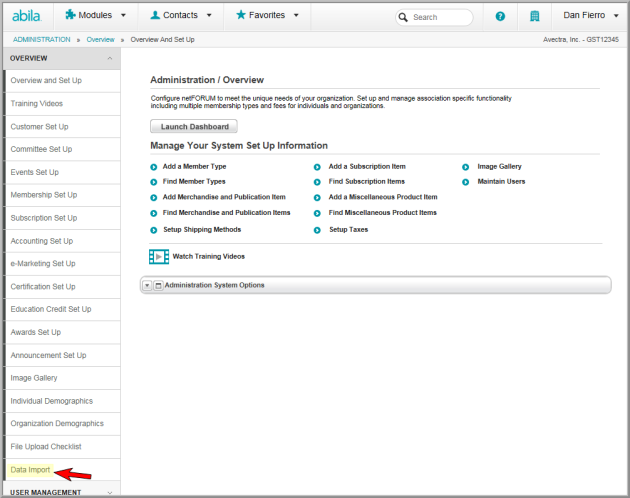Screen dimensions: 630x498
Task: Select Accounting Set Up in sidebar
Action: click(x=63, y=241)
